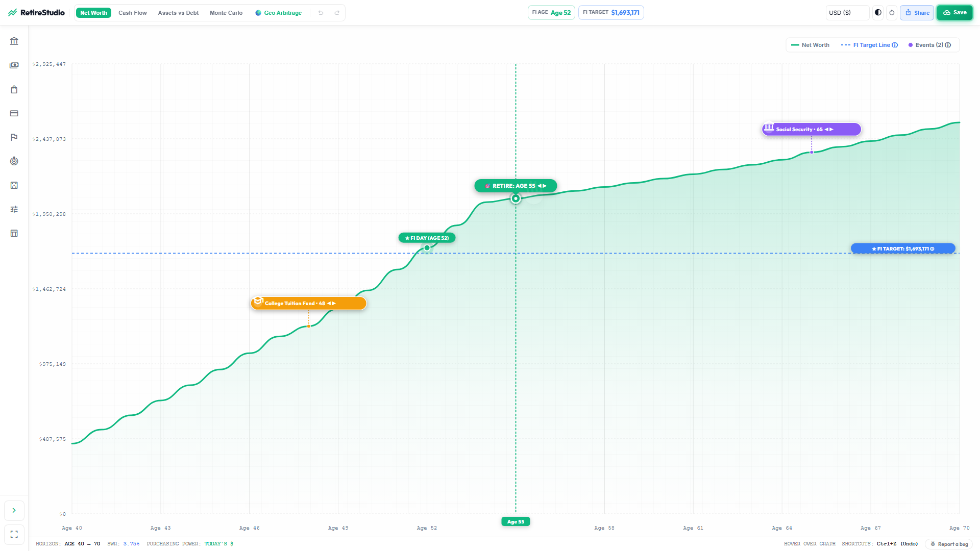
Task: Click the FI day dot on the curve
Action: pyautogui.click(x=427, y=248)
